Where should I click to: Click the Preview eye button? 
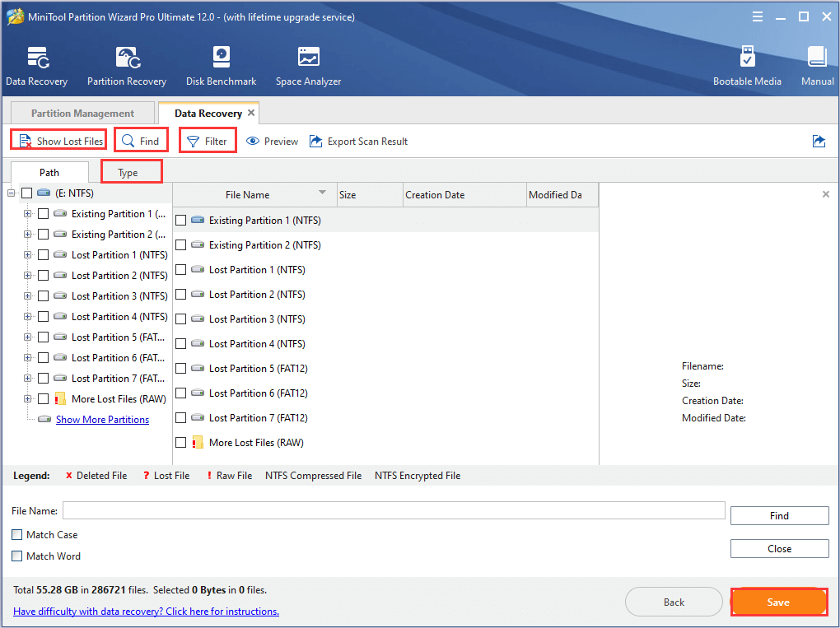click(x=272, y=142)
